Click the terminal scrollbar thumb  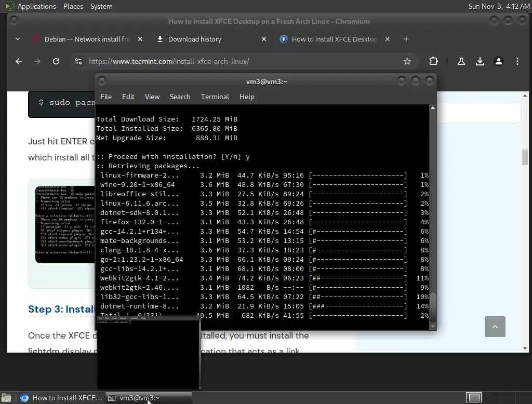[x=433, y=307]
